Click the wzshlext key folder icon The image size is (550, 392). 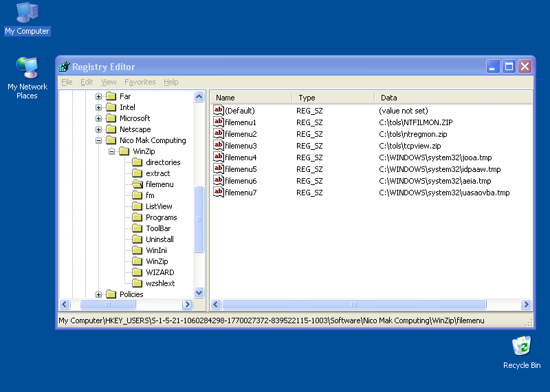(x=137, y=283)
